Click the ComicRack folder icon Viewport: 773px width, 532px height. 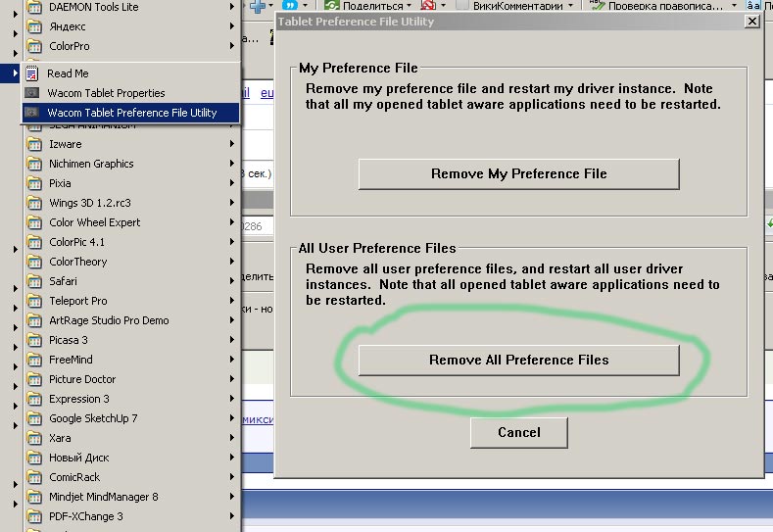pyautogui.click(x=34, y=477)
